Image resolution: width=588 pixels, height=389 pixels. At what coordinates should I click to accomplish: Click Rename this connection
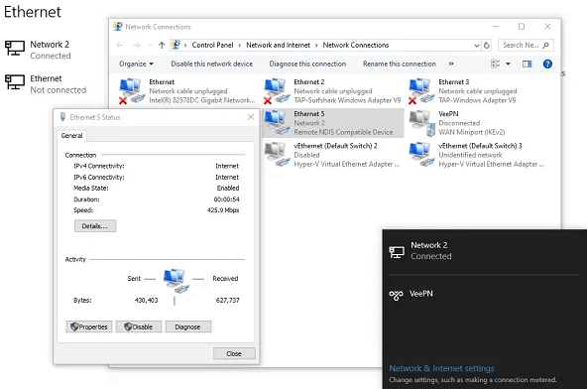(x=400, y=64)
